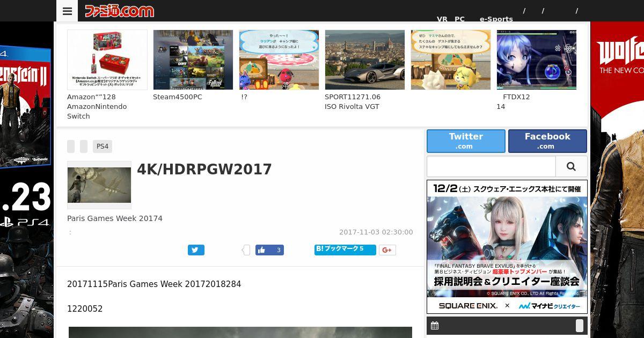Open the Amazon Nintendo Switch article link

click(x=97, y=107)
